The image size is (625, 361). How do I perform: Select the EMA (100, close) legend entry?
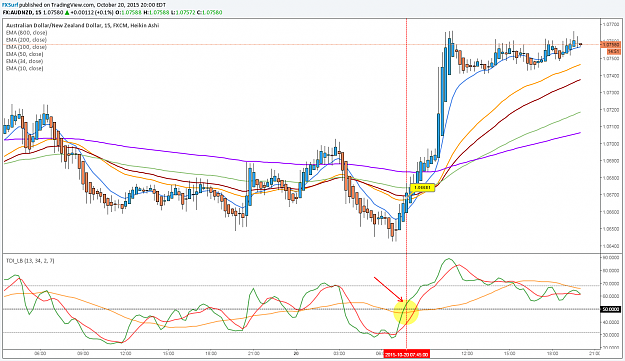(26, 47)
